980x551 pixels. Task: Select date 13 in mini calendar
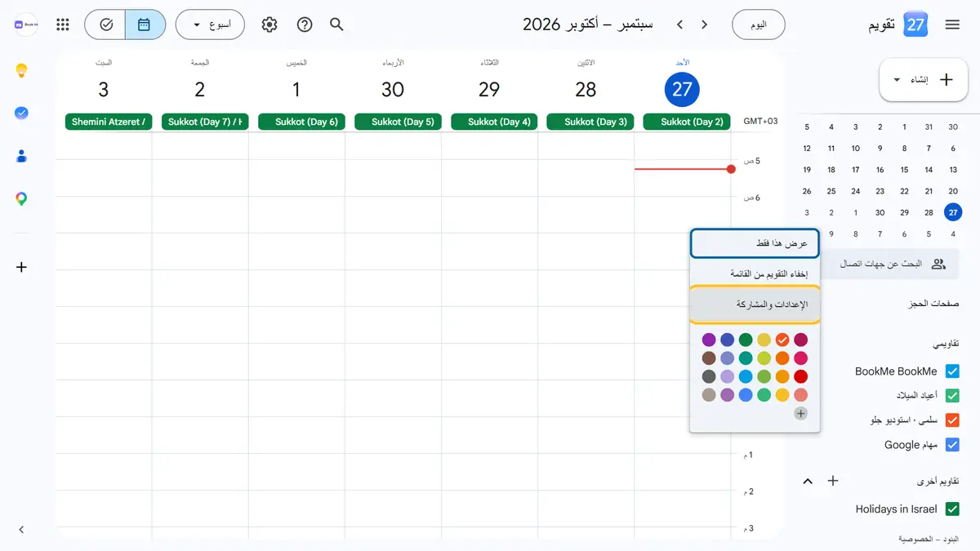coord(953,170)
